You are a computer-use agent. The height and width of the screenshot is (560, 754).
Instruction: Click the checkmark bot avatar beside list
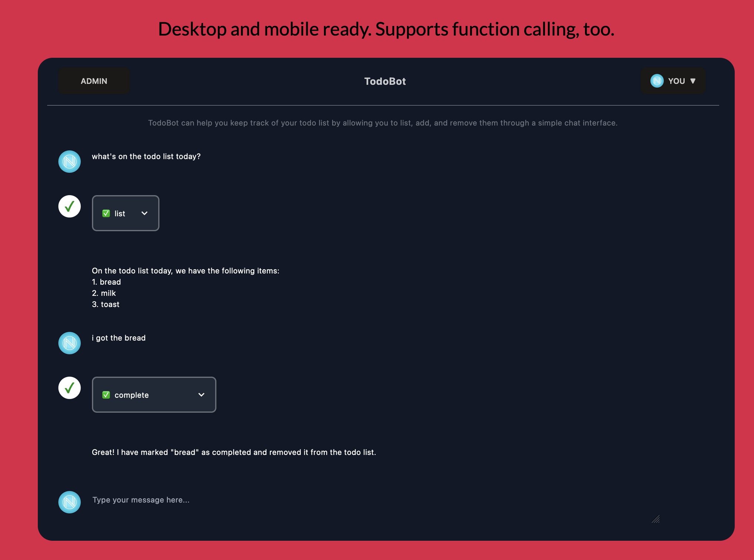point(69,206)
